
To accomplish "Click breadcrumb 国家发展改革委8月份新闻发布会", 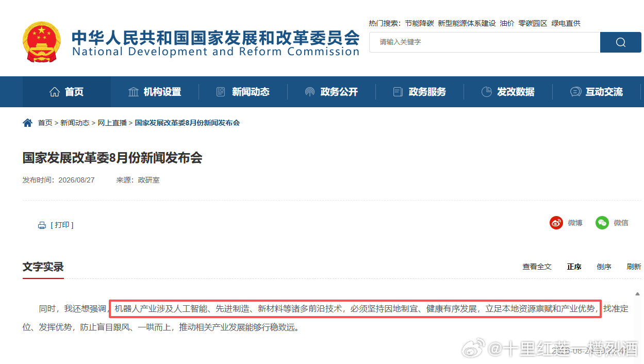I will pos(187,123).
